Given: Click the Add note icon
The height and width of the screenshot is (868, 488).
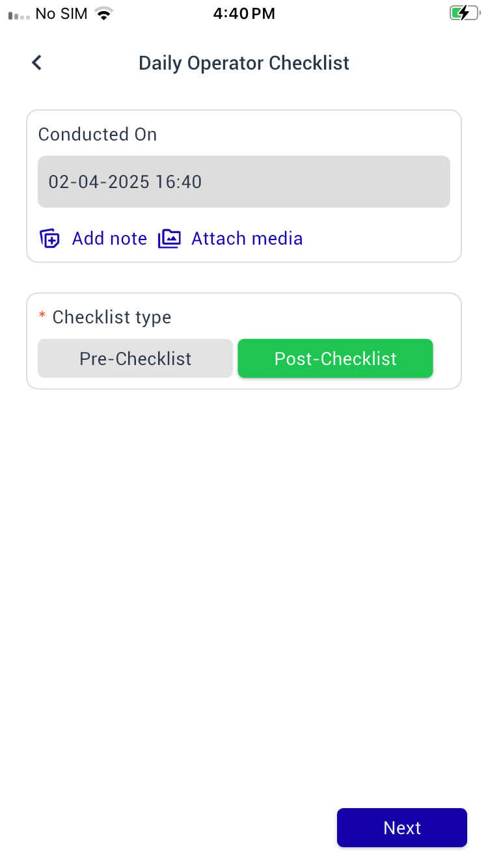Looking at the screenshot, I should coord(49,239).
